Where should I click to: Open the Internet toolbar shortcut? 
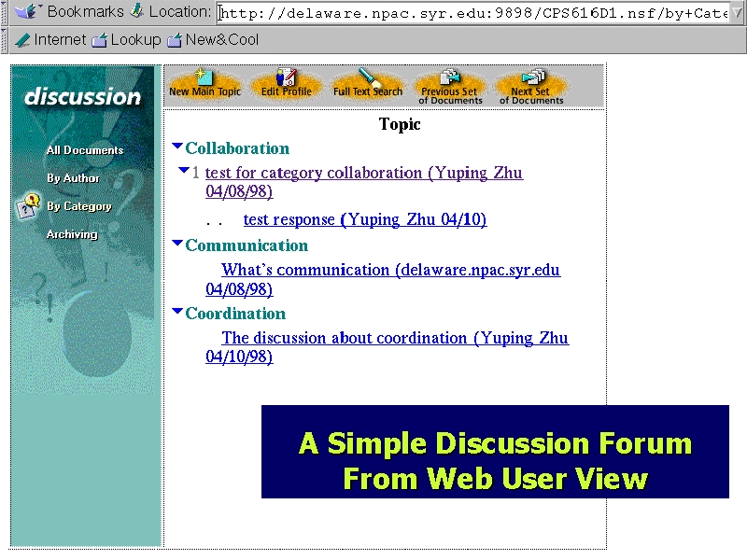50,39
